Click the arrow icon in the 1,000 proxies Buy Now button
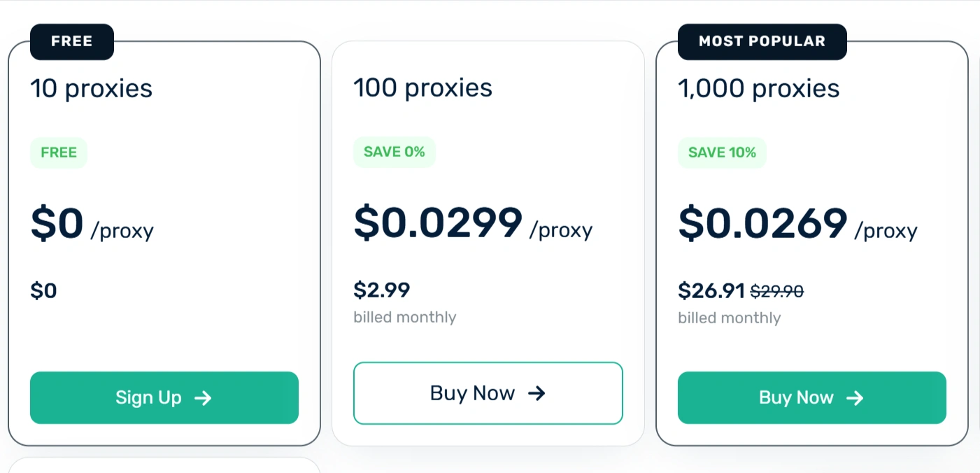 855,398
